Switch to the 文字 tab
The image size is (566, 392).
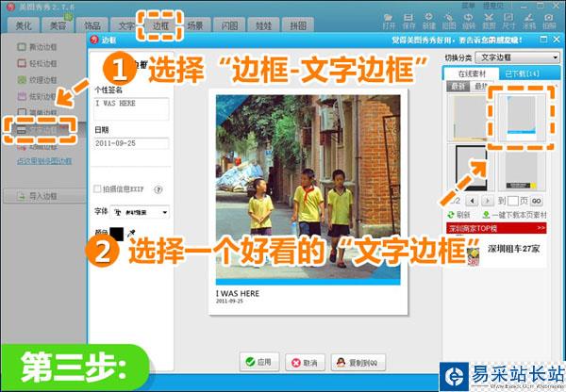point(125,25)
